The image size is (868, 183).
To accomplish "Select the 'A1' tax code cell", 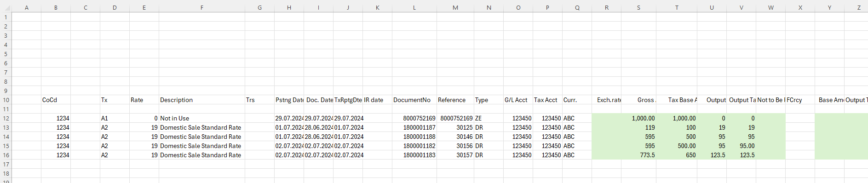I will [115, 118].
